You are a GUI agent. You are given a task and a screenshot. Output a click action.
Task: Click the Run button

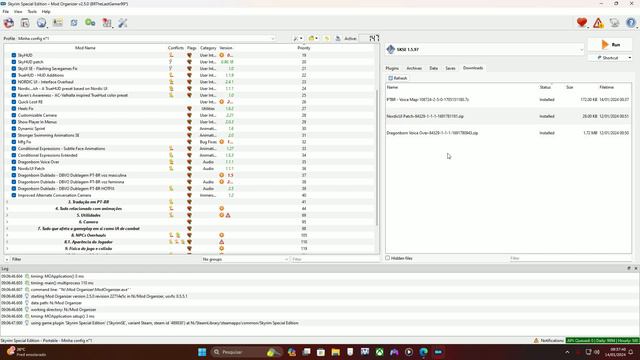coord(610,44)
